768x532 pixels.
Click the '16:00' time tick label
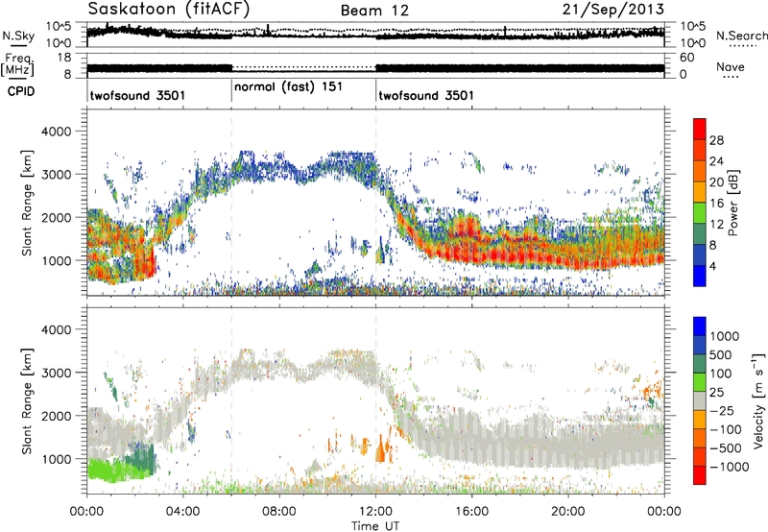click(471, 512)
